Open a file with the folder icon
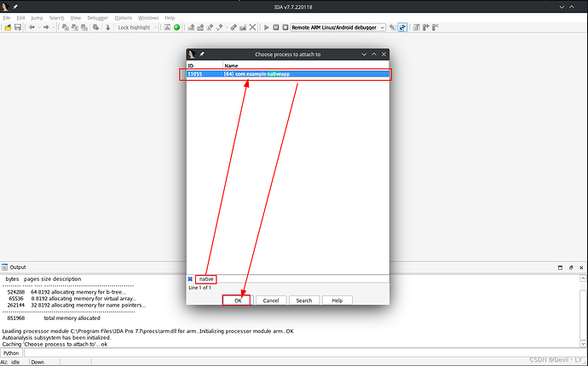This screenshot has width=588, height=366. (x=8, y=27)
